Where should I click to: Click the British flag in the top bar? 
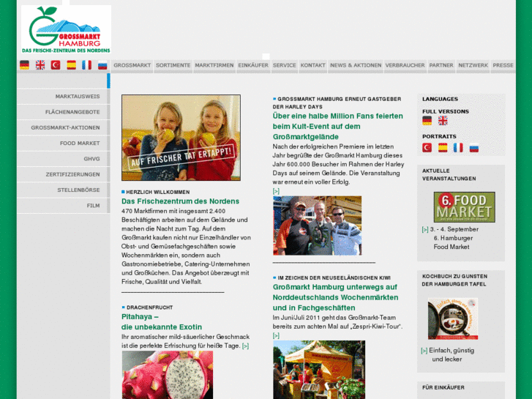[40, 65]
